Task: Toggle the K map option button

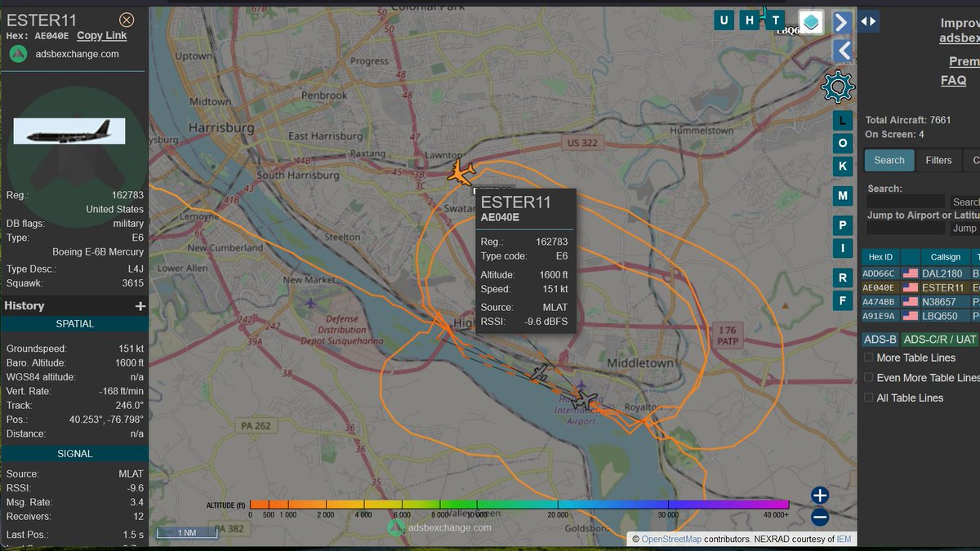Action: pos(843,166)
